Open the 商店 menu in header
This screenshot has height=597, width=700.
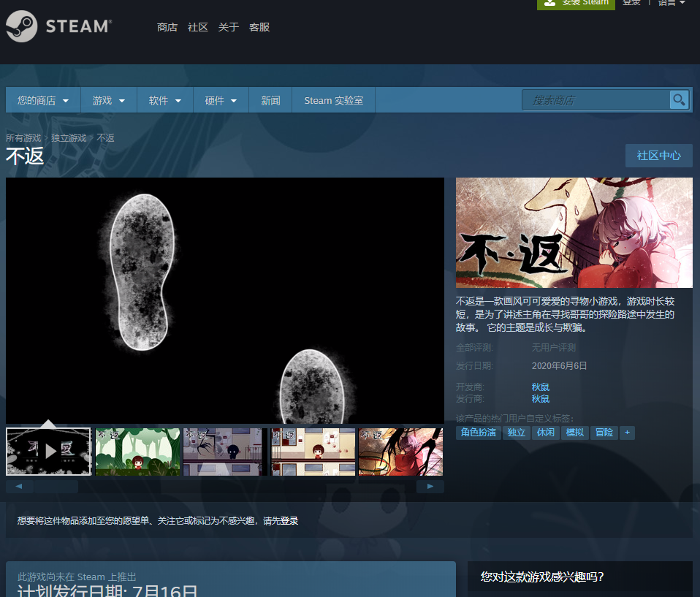(x=167, y=27)
